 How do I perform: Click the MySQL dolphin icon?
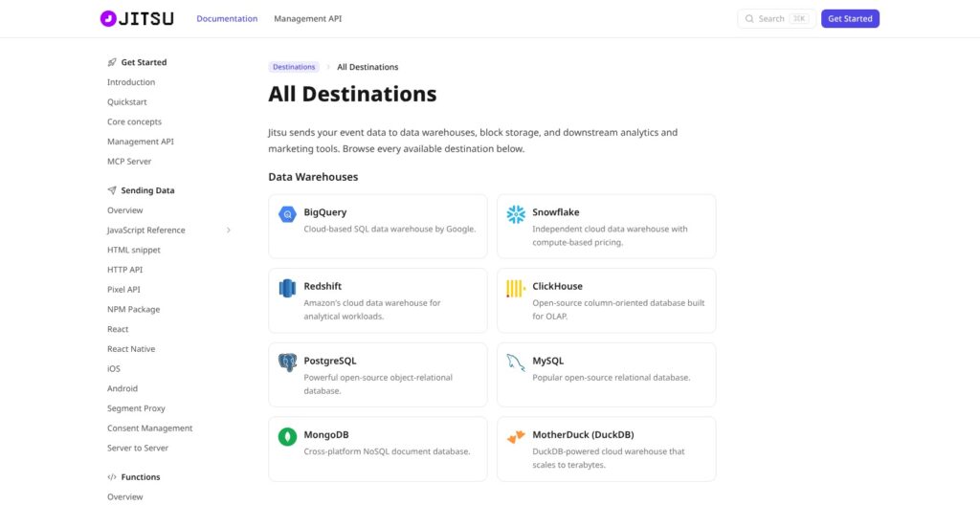[x=516, y=362]
